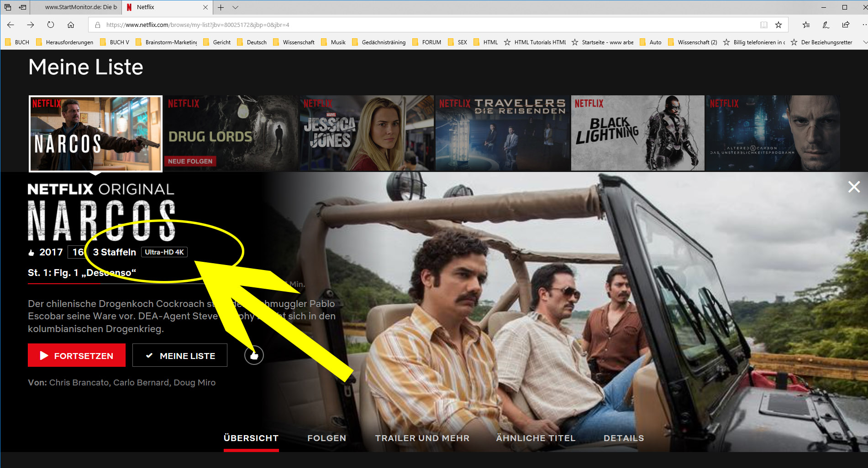
Task: Open the ÄHNLICHE TITEL tab
Action: coord(536,438)
